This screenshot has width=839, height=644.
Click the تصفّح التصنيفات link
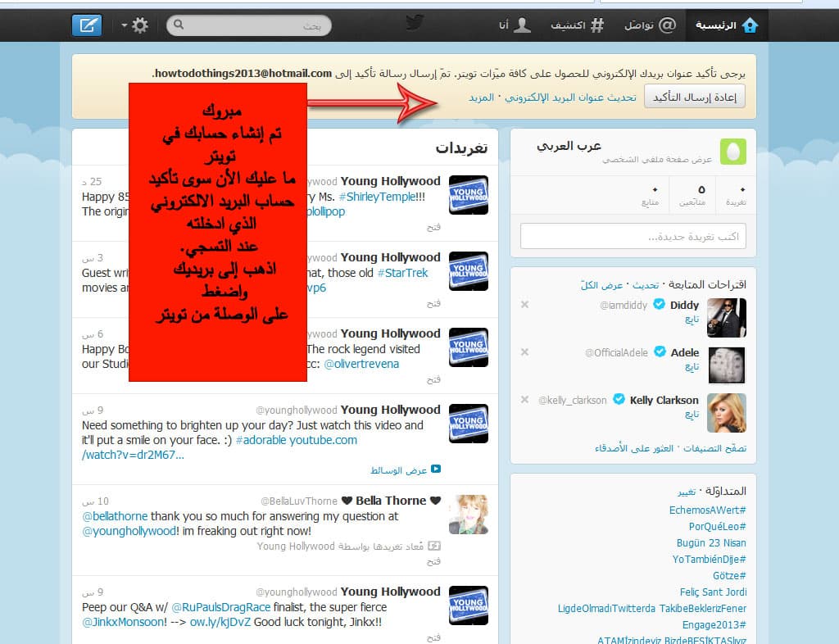714,448
